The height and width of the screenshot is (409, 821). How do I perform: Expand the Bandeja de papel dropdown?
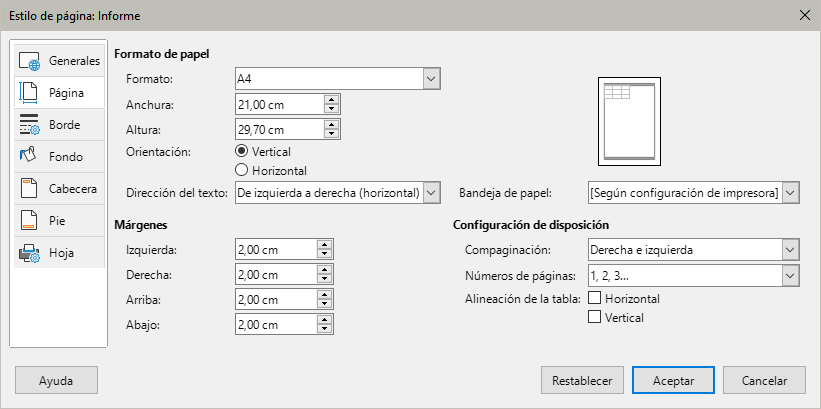[790, 192]
